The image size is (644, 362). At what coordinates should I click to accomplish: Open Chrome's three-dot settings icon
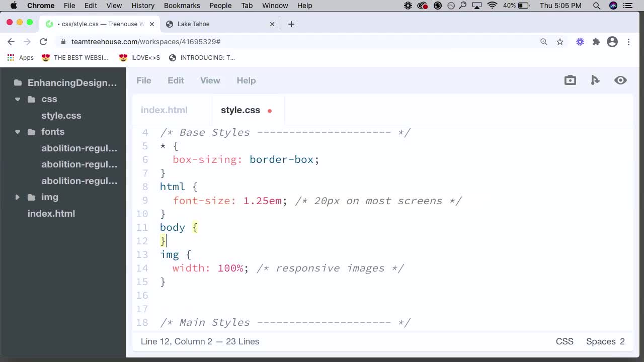coord(629,42)
